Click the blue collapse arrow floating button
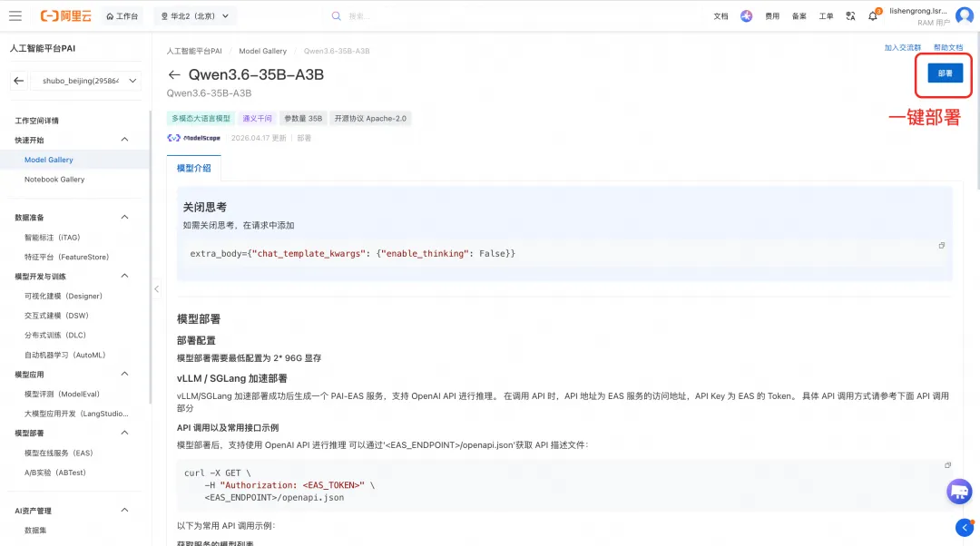980x546 pixels. 965,528
